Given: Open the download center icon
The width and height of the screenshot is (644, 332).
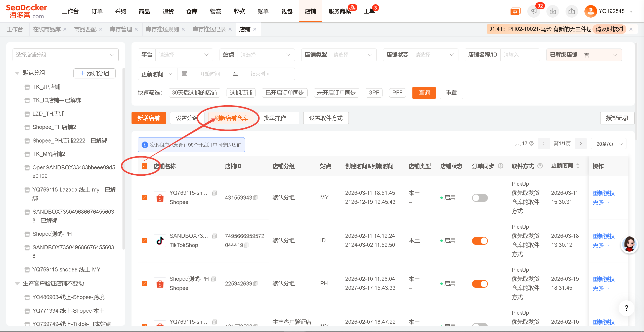Looking at the screenshot, I should point(552,11).
